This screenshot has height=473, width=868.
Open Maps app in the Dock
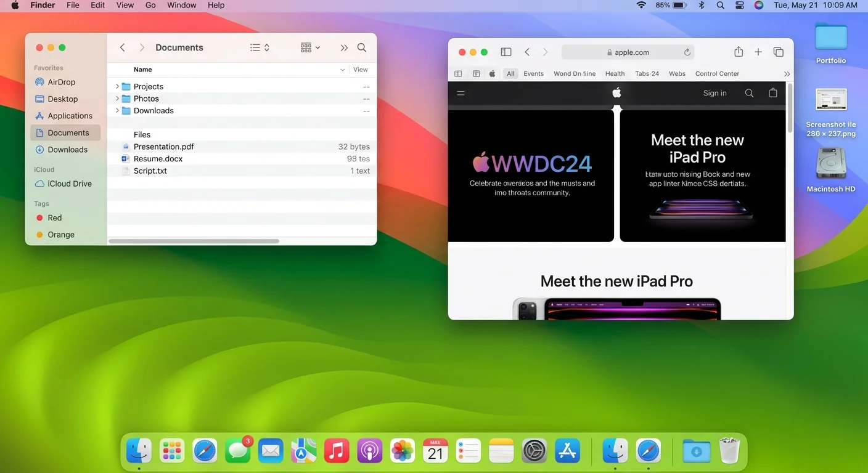(303, 451)
